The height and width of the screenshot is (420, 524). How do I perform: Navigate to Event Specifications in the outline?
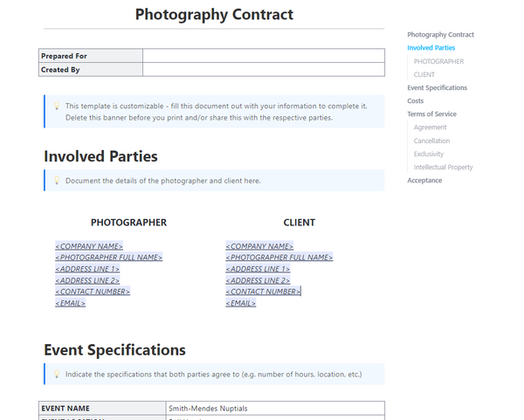point(437,88)
